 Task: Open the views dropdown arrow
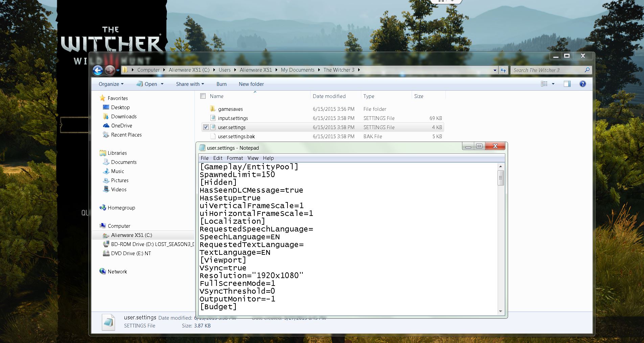553,84
